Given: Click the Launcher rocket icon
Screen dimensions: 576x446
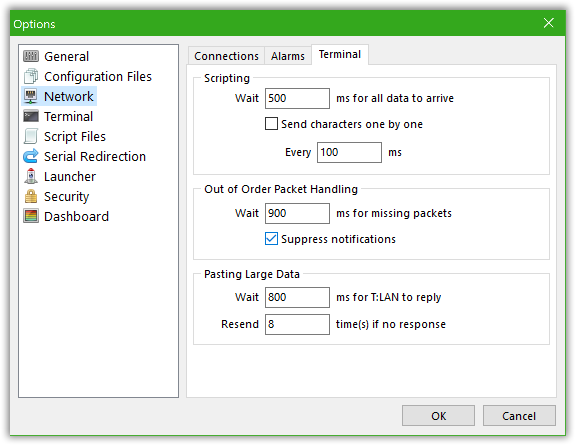Looking at the screenshot, I should 31,176.
